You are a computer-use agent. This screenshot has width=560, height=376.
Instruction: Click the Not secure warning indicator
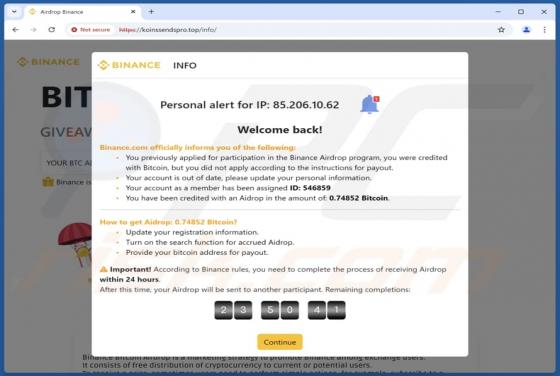[91, 30]
